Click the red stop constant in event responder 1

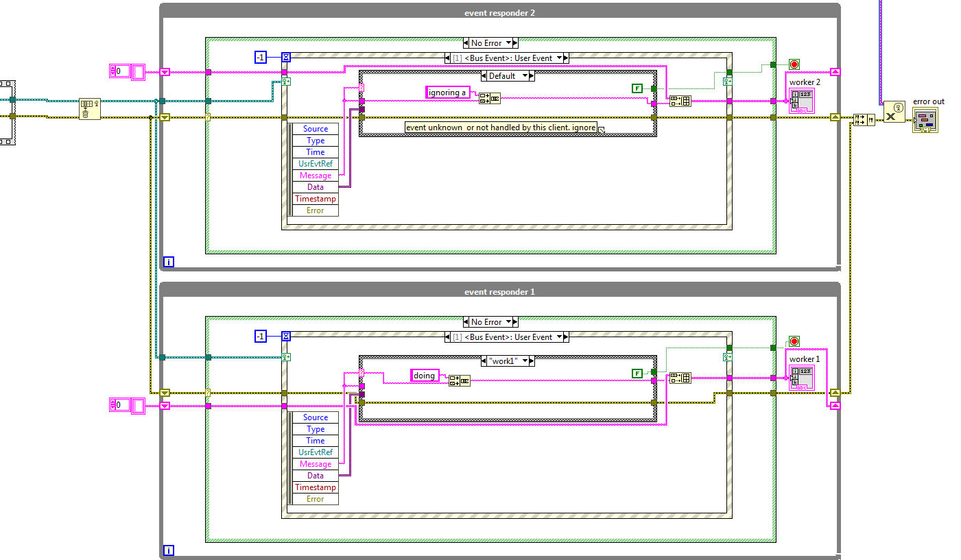click(x=794, y=341)
